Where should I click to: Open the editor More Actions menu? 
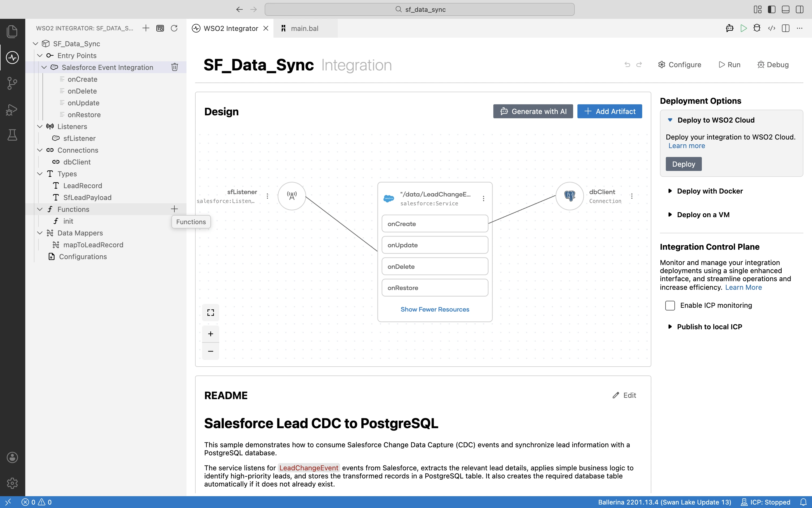click(800, 28)
